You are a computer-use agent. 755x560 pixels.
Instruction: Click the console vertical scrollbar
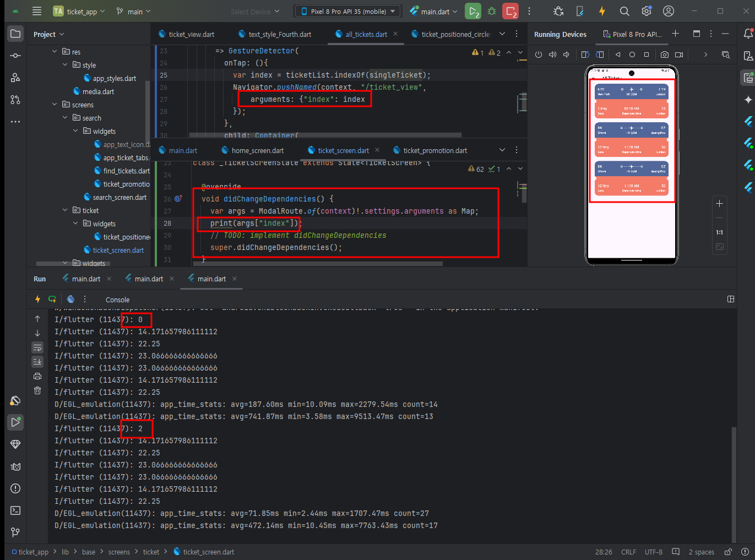click(x=733, y=485)
